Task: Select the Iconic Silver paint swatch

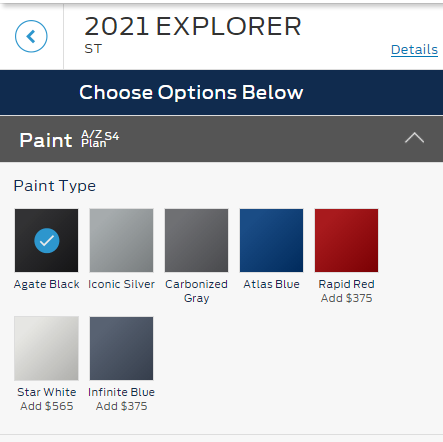Action: [122, 240]
